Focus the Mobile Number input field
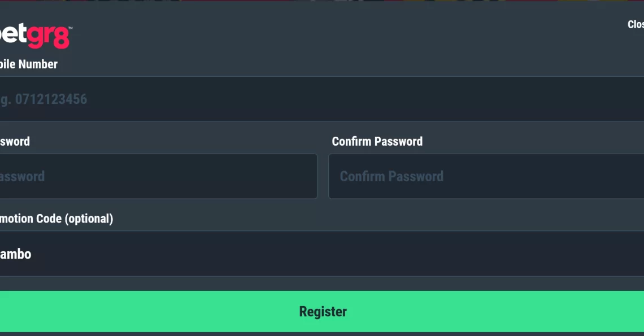The width and height of the screenshot is (644, 336). tap(322, 99)
